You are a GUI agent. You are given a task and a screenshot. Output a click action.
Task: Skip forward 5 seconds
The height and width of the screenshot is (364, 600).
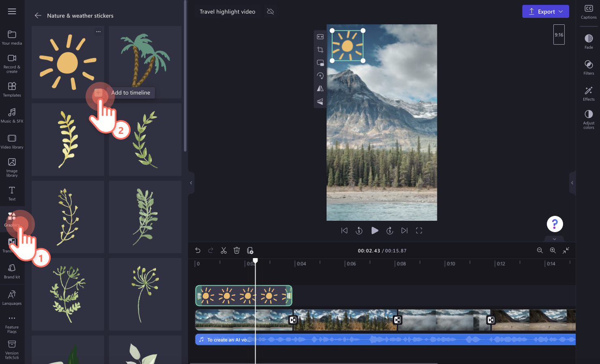(389, 230)
